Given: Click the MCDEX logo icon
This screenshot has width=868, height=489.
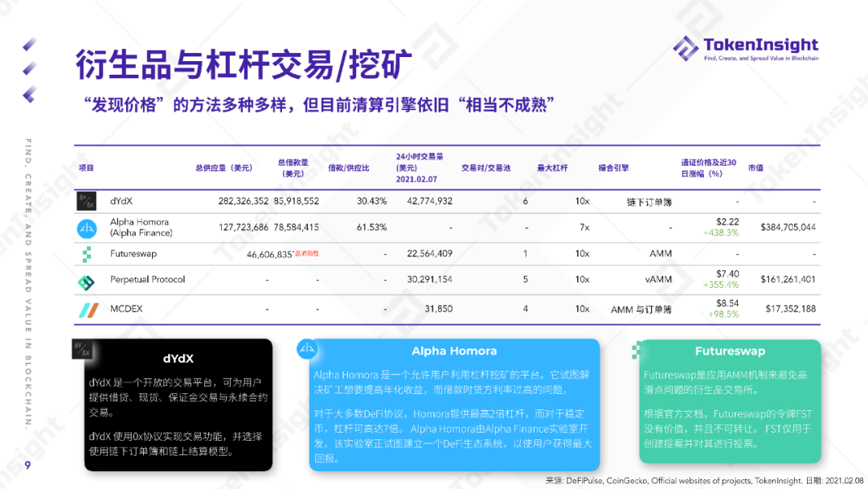Looking at the screenshot, I should [88, 310].
